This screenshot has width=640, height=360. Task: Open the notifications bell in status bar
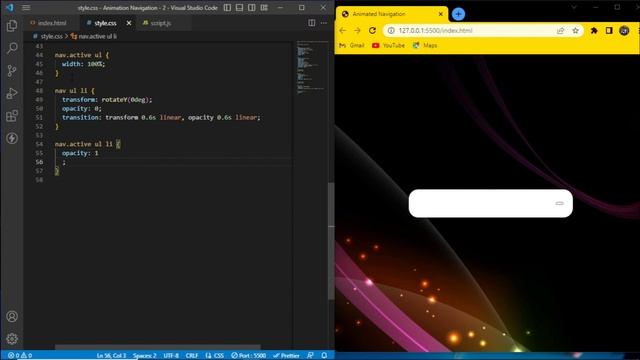click(324, 356)
